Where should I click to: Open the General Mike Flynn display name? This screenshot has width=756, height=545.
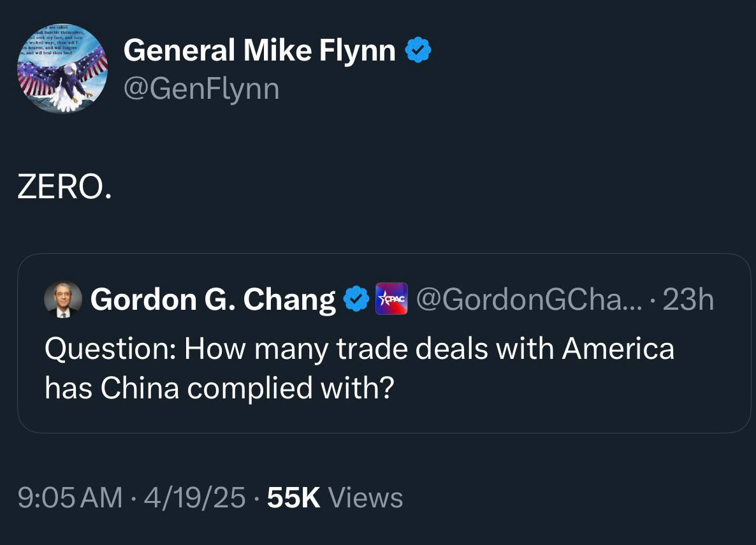pos(259,50)
